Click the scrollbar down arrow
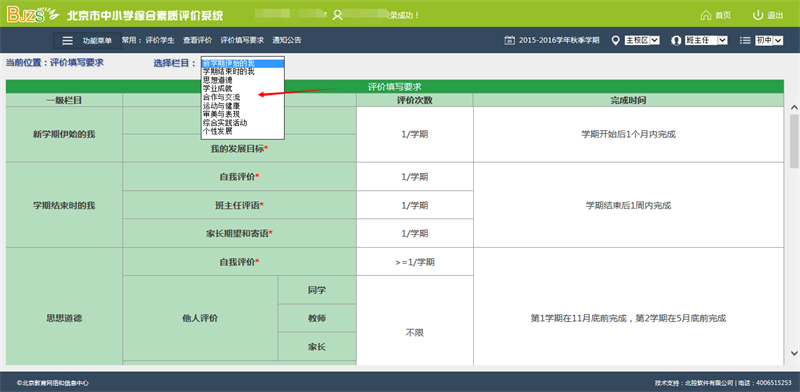This screenshot has width=800, height=392. click(x=794, y=353)
